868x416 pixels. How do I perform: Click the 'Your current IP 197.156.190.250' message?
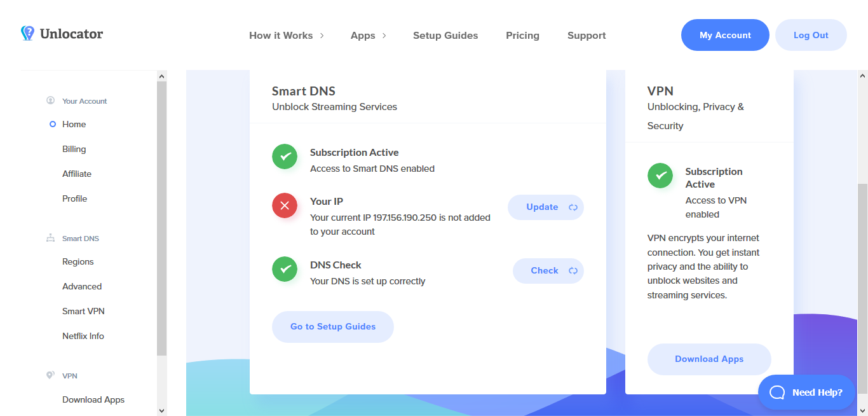pyautogui.click(x=400, y=225)
